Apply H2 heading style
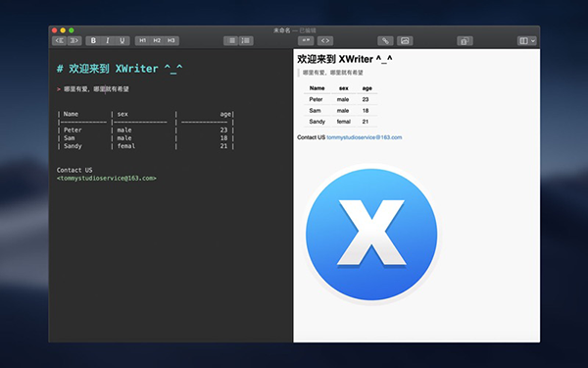Viewport: 588px width, 368px height. point(157,40)
